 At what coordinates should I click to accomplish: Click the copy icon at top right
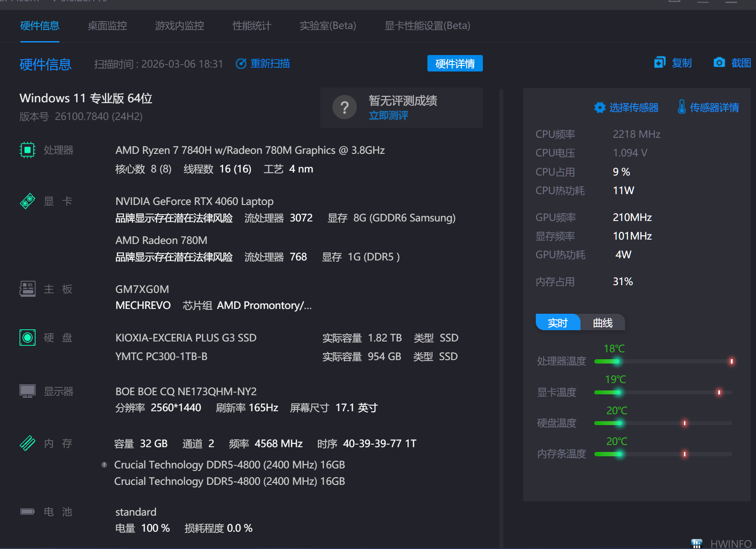tap(659, 63)
